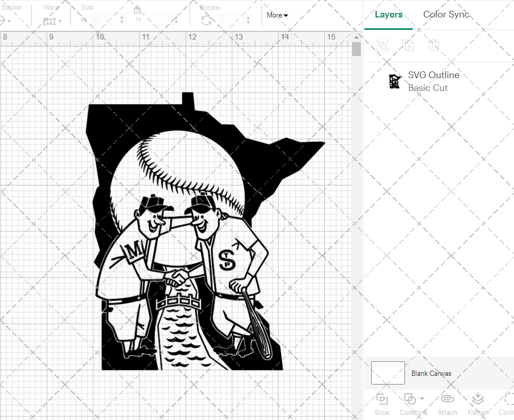Click the Rotate angle input field
The image size is (514, 420).
point(230,21)
